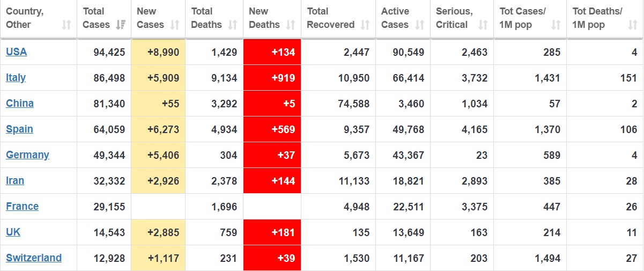The width and height of the screenshot is (644, 271).
Task: Follow the China link
Action: click(20, 104)
